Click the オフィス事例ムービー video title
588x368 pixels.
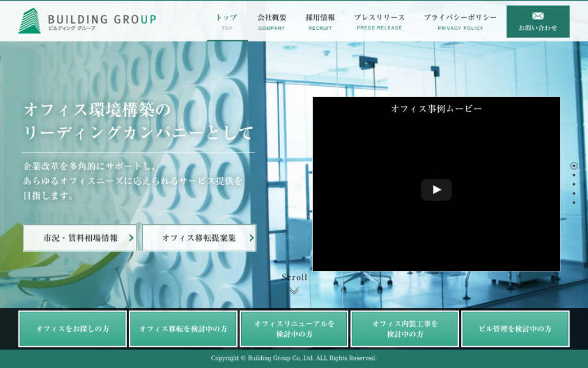coord(436,109)
